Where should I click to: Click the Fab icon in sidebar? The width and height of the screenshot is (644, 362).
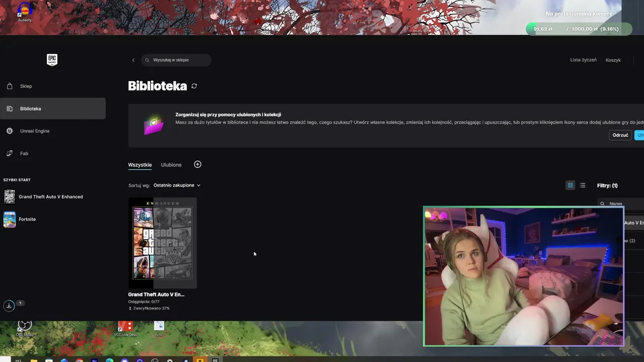[10, 153]
